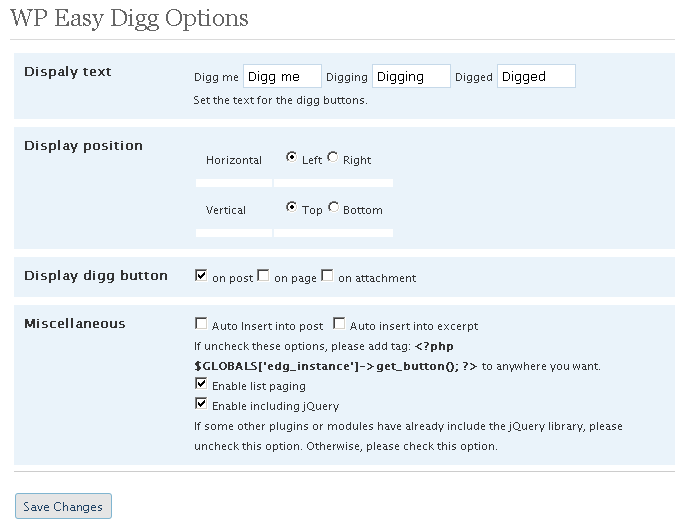Click 'Set the text for the digg buttons.' hint
Screen dimensions: 689x528
(x=280, y=100)
